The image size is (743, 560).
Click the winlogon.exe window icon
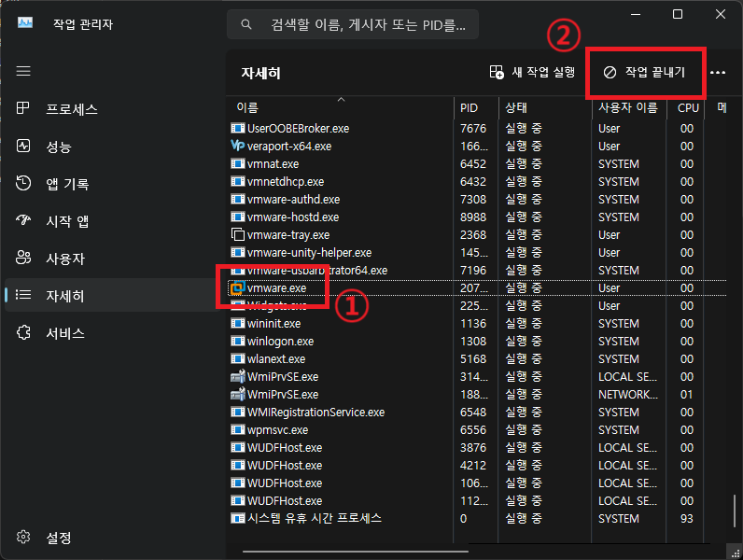(x=238, y=341)
